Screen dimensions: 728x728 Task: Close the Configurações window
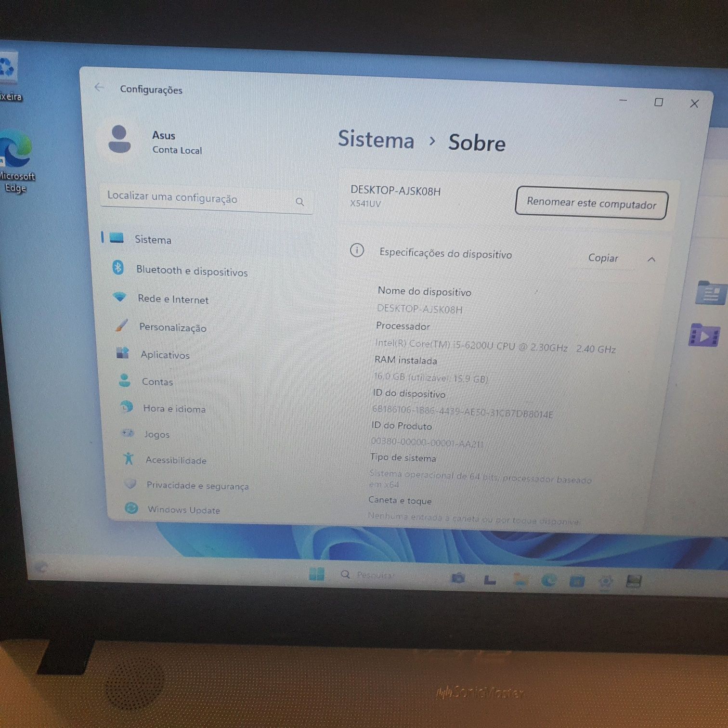[694, 104]
